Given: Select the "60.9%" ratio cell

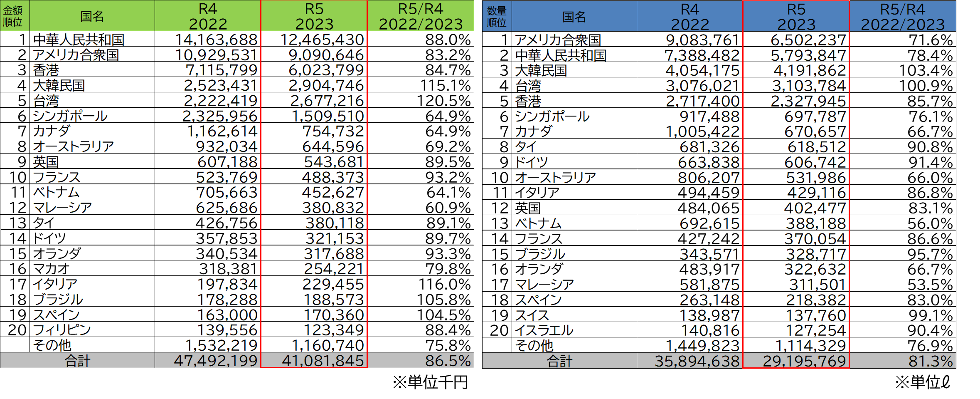Looking at the screenshot, I should (x=421, y=207).
